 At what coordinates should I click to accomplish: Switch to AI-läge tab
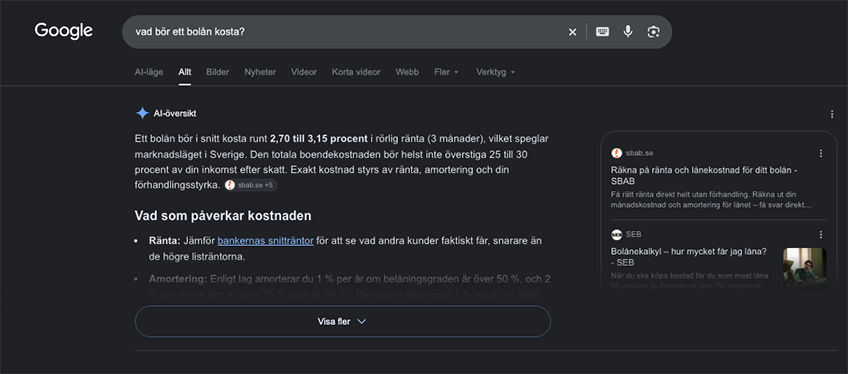[149, 72]
